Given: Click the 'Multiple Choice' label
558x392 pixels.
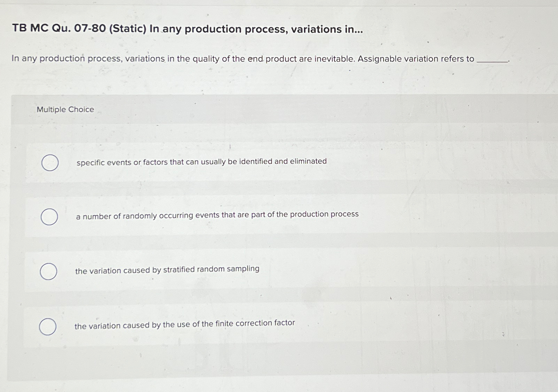Looking at the screenshot, I should tap(65, 110).
